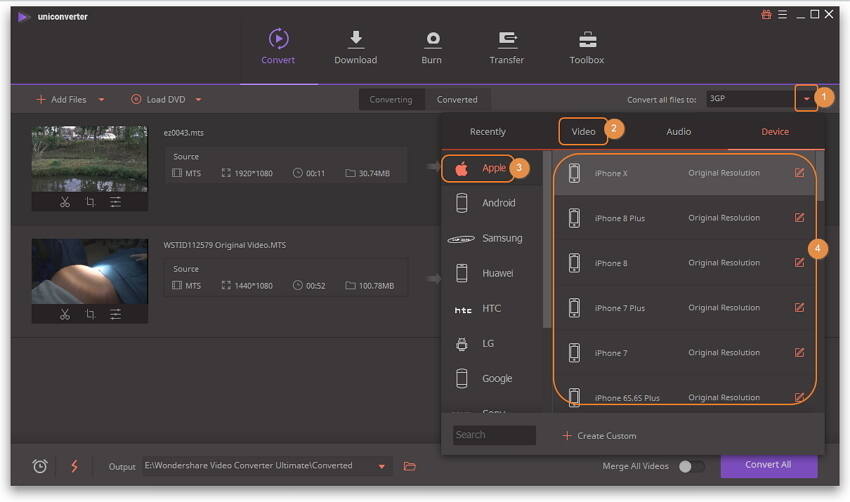The height and width of the screenshot is (502, 850).
Task: Click the crop icon for ez0043.mts
Action: [91, 202]
